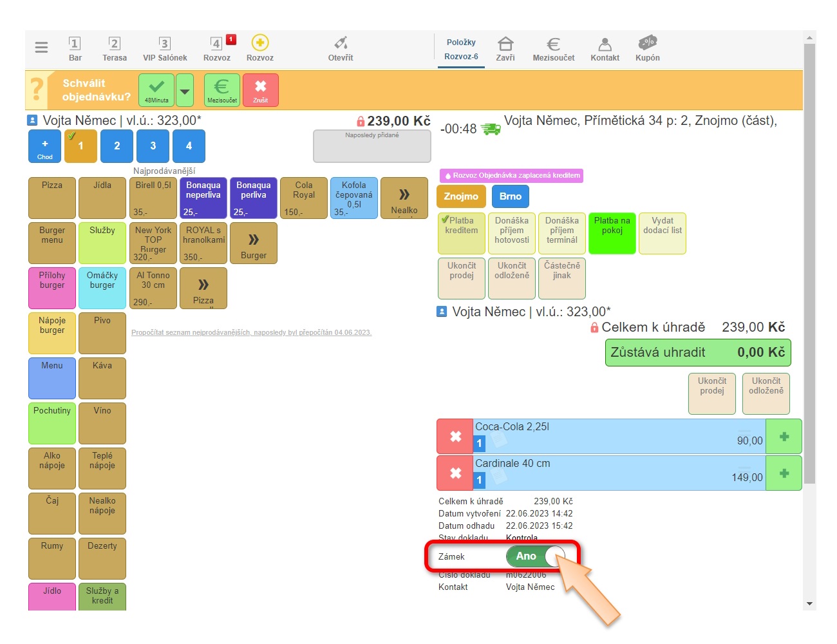Click the Zavří house icon
Image resolution: width=837 pixels, height=644 pixels.
point(505,44)
